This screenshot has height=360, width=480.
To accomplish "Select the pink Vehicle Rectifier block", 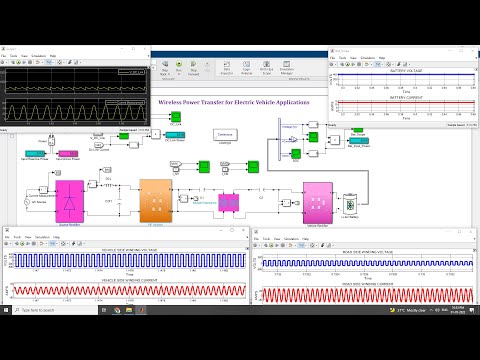I will pos(318,203).
